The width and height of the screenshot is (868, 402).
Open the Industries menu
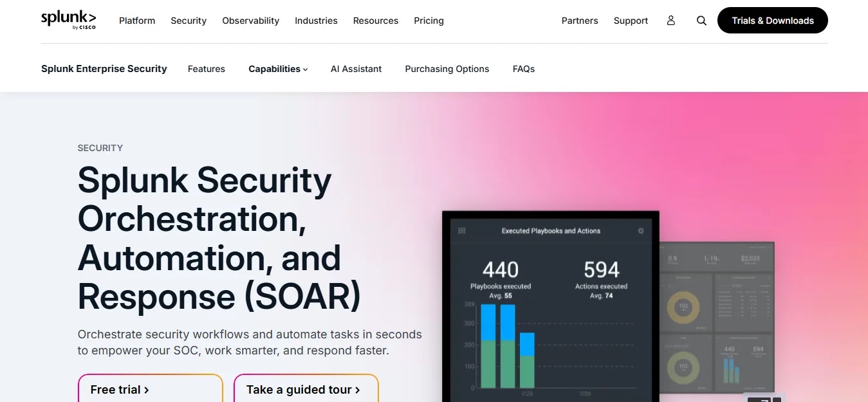(x=316, y=21)
